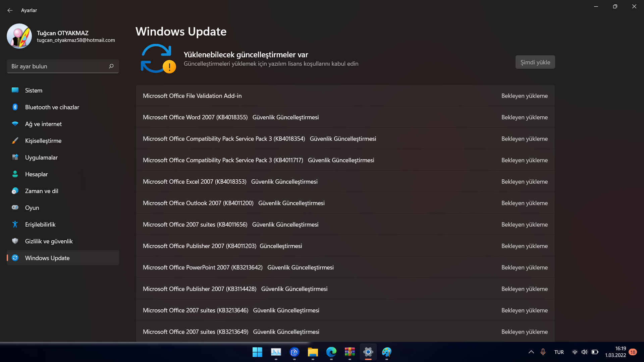
Task: Open File Explorer from taskbar
Action: pyautogui.click(x=313, y=352)
